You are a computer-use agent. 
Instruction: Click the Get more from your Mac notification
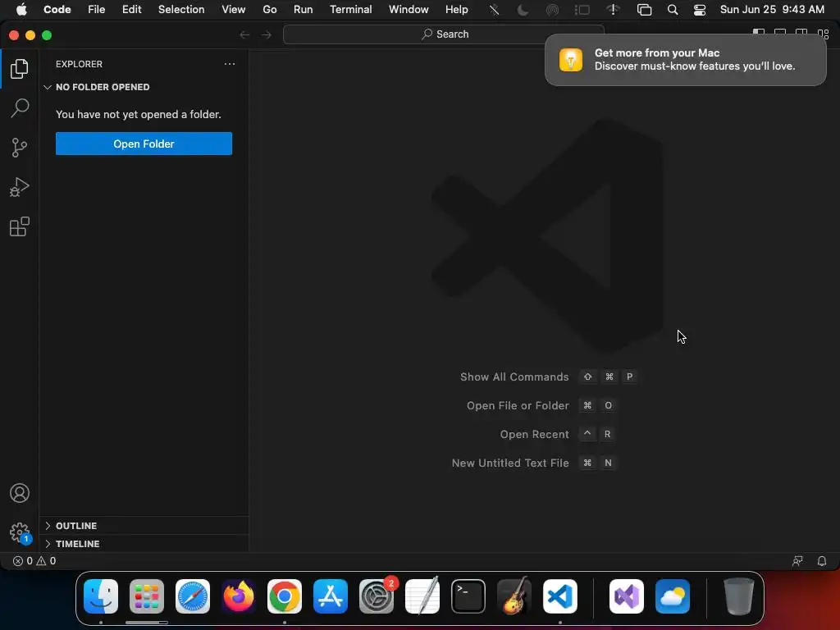click(x=685, y=60)
